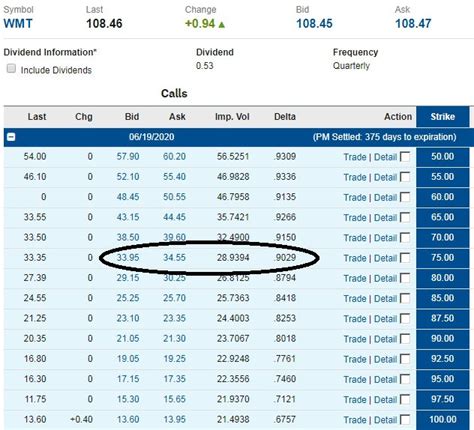Click the Delta column header
Screen dimensions: 474x430
[285, 117]
